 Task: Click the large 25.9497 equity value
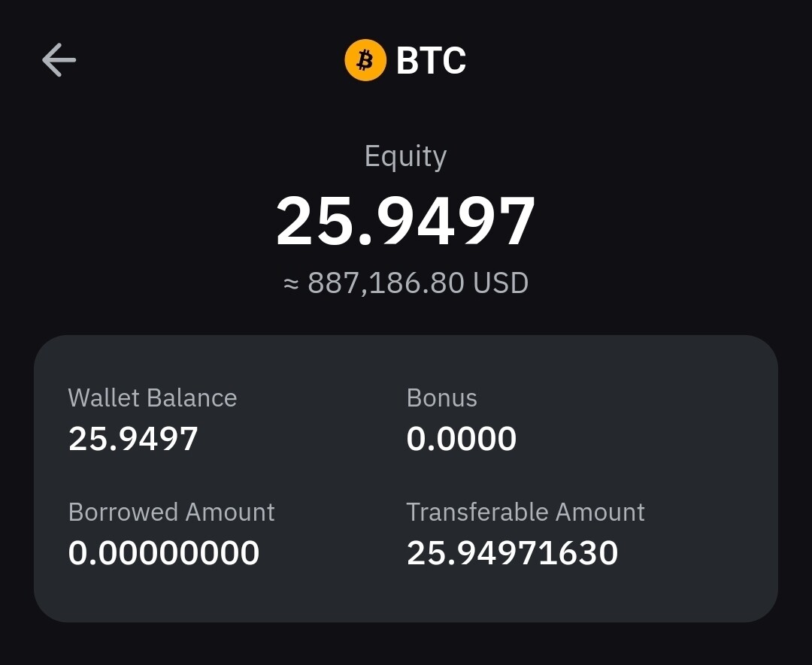pos(405,222)
